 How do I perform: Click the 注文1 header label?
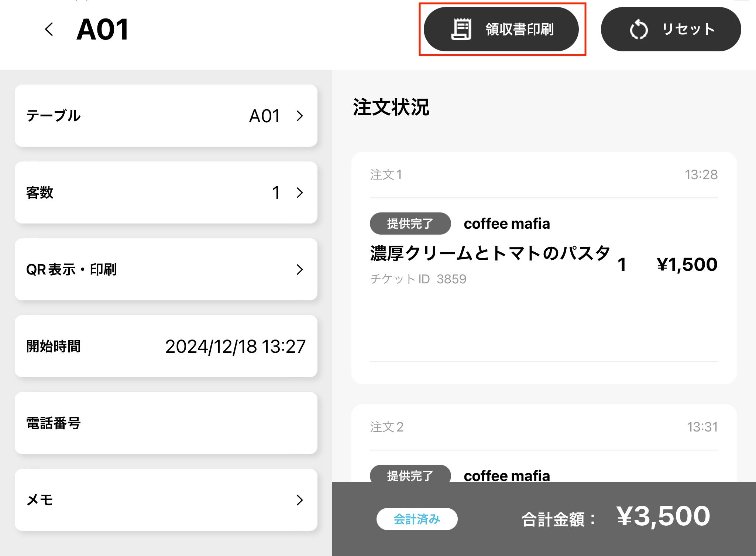386,175
